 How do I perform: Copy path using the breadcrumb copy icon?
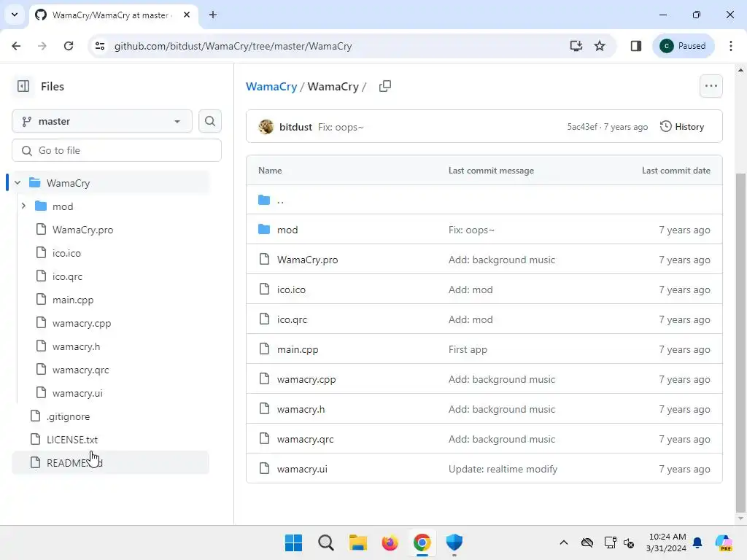coord(385,86)
